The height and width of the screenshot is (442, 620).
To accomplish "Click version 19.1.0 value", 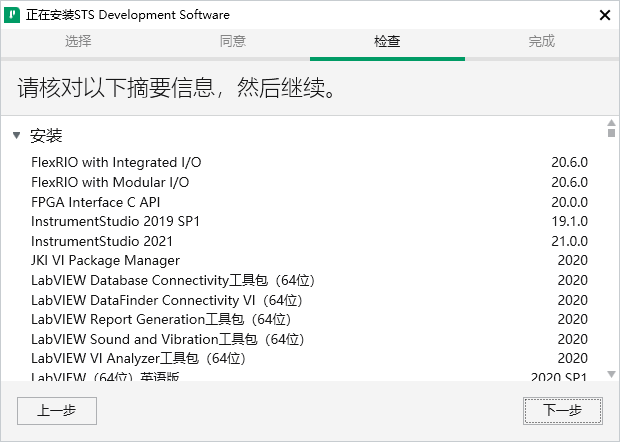I will click(569, 221).
